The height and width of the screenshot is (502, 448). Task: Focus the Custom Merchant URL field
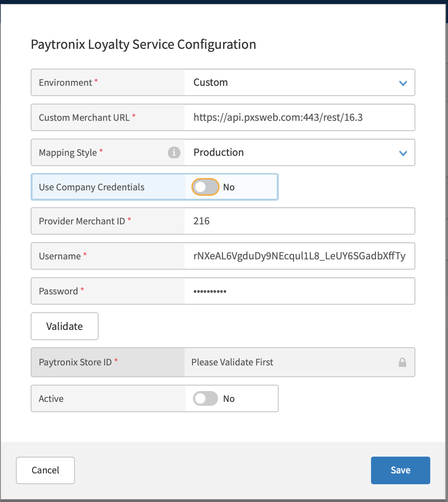pos(299,117)
